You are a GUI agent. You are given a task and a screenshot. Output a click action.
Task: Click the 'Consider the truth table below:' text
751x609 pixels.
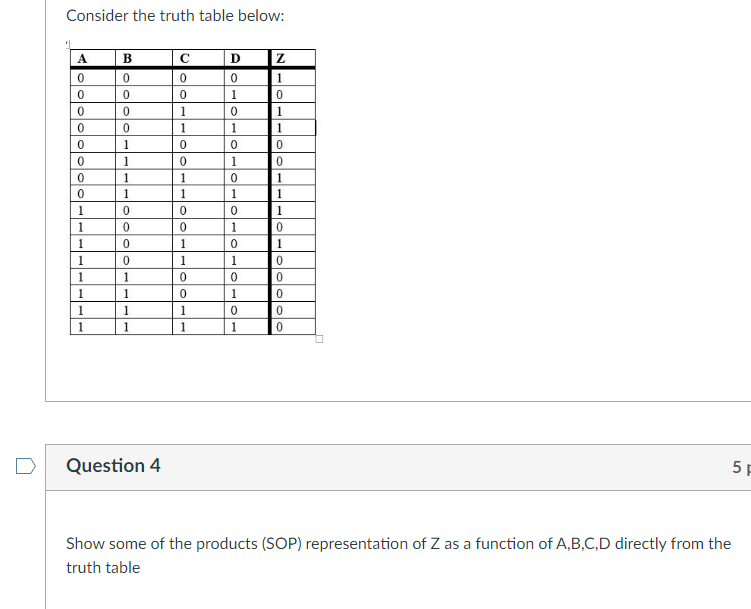pyautogui.click(x=175, y=16)
